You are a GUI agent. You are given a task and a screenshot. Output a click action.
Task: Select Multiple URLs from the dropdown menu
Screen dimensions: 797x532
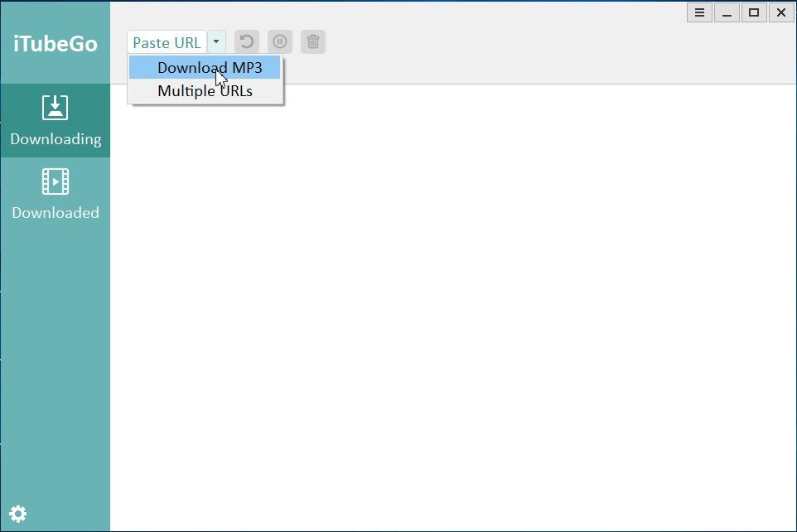click(205, 91)
